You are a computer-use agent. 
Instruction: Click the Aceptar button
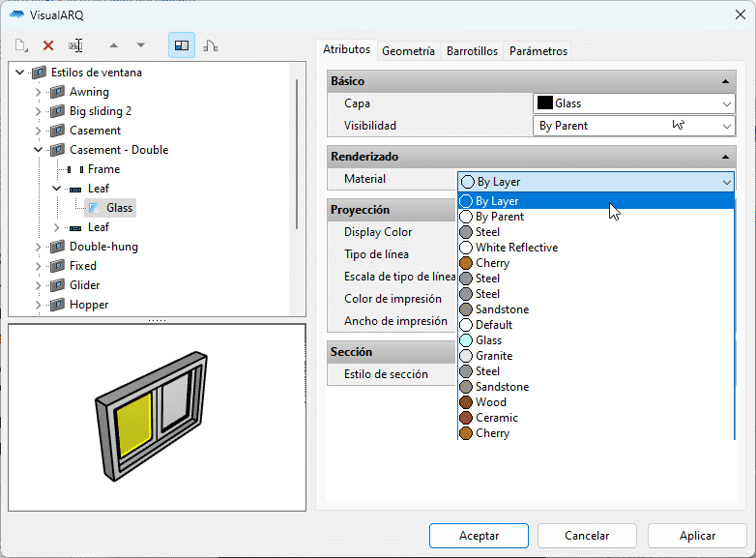pos(479,536)
